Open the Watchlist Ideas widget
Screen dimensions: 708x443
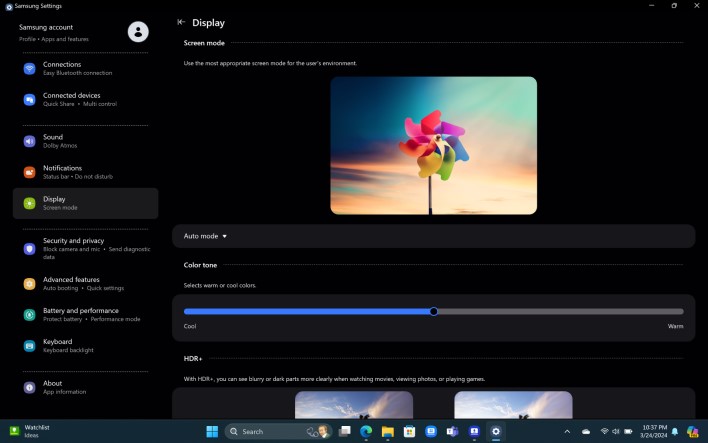30,431
